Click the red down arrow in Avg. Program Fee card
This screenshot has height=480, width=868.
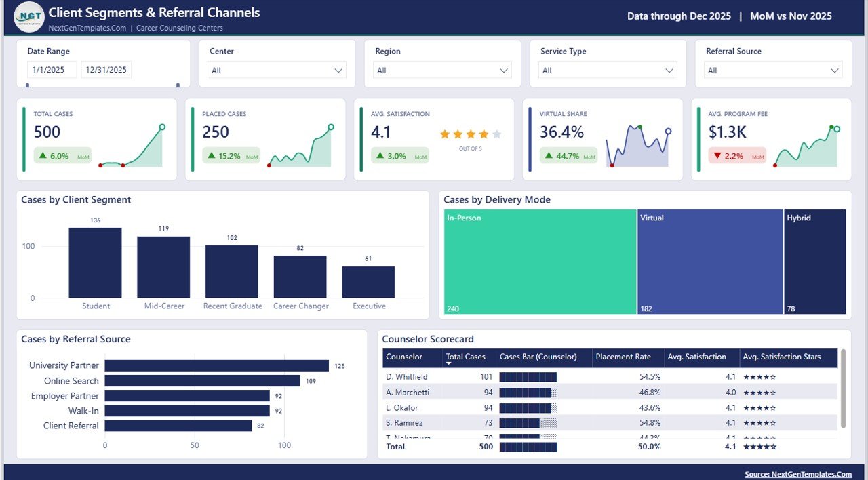[717, 156]
